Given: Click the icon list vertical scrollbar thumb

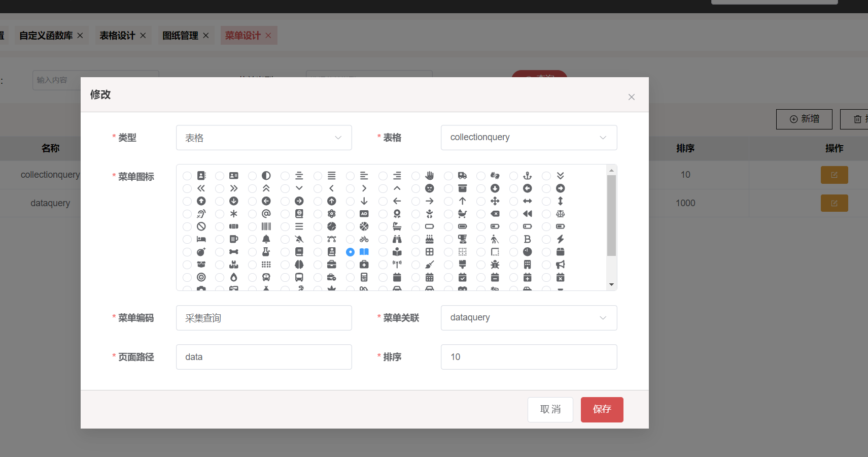Looking at the screenshot, I should tap(611, 215).
